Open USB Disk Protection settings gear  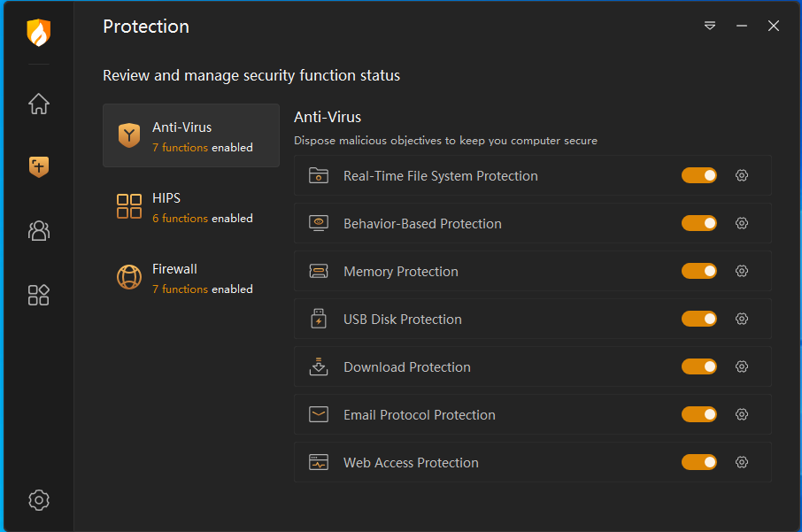coord(742,319)
